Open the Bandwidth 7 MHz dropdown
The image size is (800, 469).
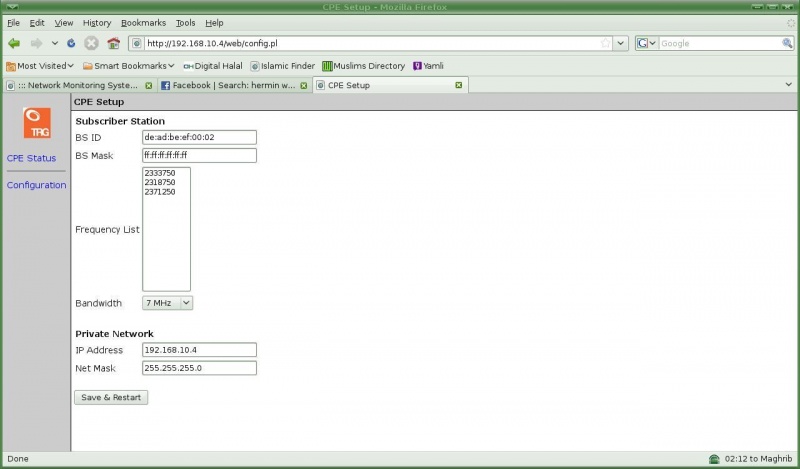point(167,303)
